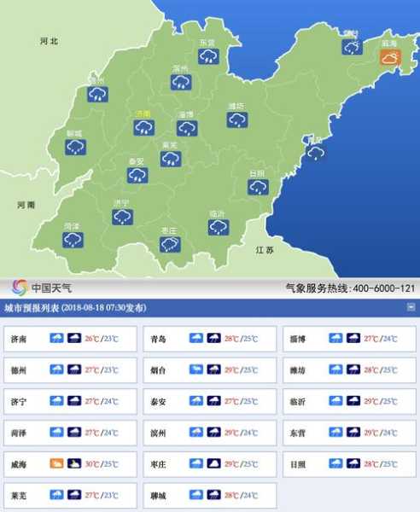The width and height of the screenshot is (420, 512).
Task: Click the 泰安 city name in the list
Action: tap(159, 402)
